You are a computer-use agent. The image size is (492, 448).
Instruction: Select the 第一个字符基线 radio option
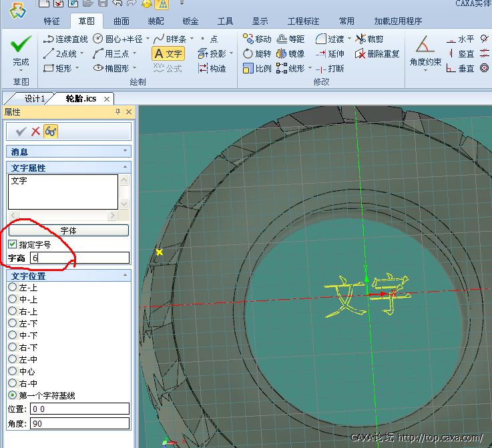12,395
